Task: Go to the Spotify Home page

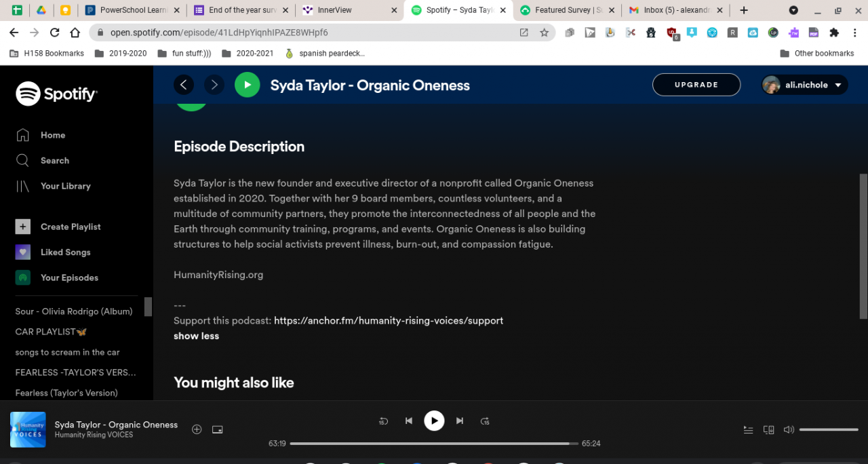Action: pyautogui.click(x=41, y=135)
